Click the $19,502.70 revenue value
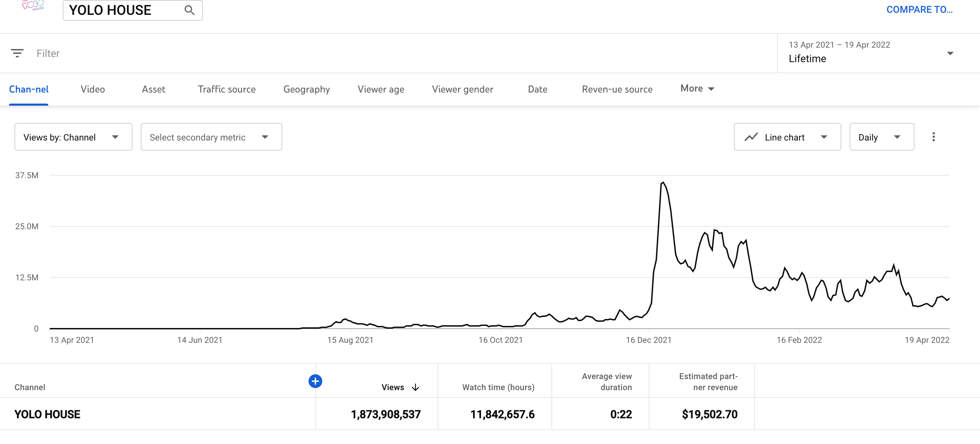 pyautogui.click(x=709, y=414)
